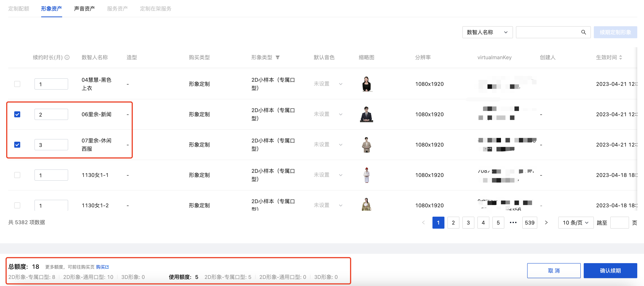Open the 形象类型 column filter icon
The height and width of the screenshot is (286, 644).
(277, 57)
